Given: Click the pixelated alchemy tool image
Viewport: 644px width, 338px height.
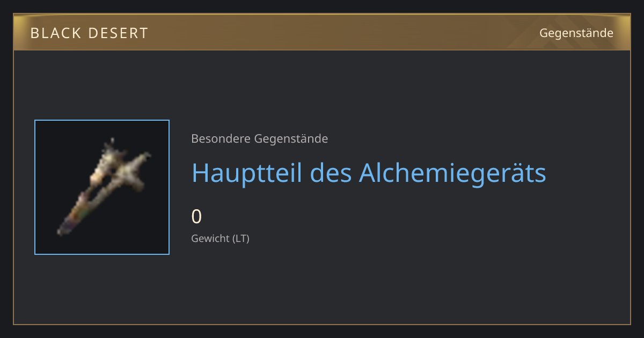Looking at the screenshot, I should 105,188.
